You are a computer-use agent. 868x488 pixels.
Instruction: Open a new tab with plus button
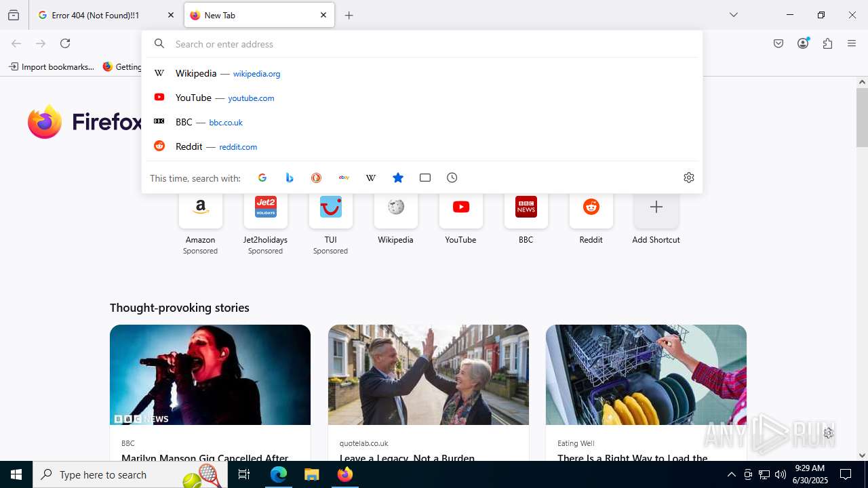(349, 15)
